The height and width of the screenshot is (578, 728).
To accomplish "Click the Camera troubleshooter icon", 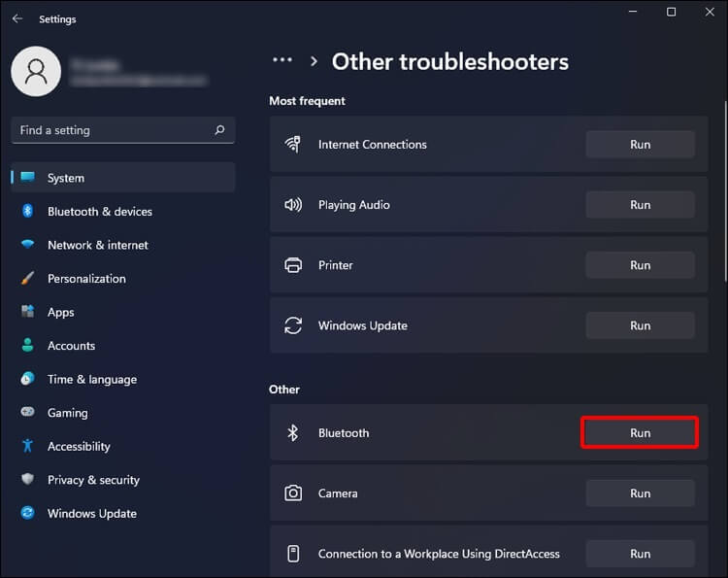I will click(x=293, y=493).
